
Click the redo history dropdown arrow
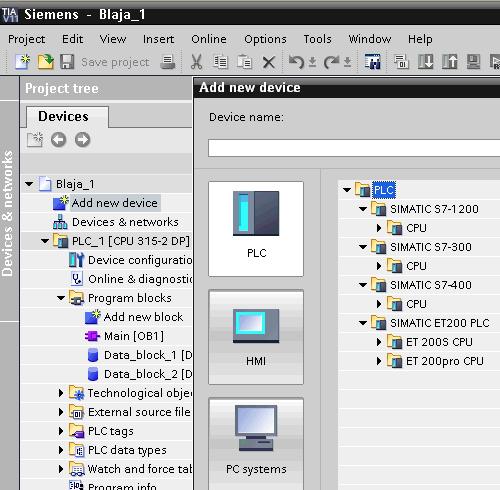click(x=347, y=62)
